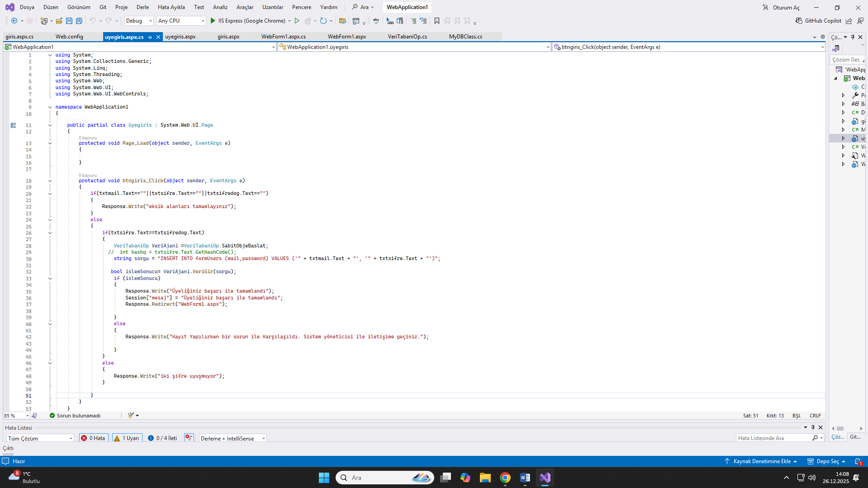Collapse the Page_Load method on line 13
868x488 pixels.
tap(50, 143)
